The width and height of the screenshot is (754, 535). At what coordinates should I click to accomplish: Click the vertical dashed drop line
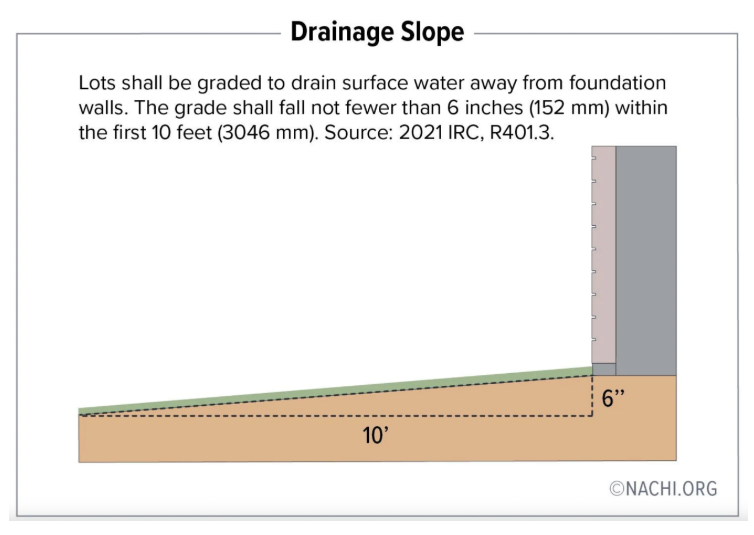click(593, 397)
